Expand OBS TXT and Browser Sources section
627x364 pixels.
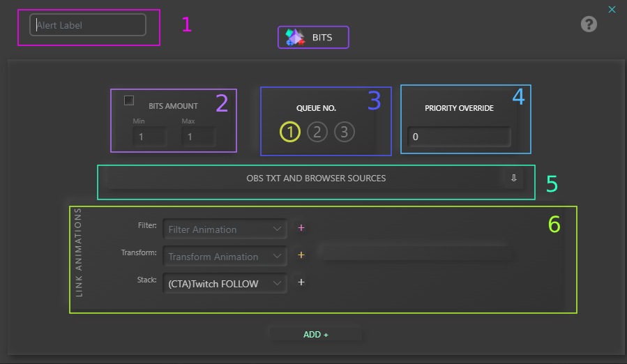(316, 179)
